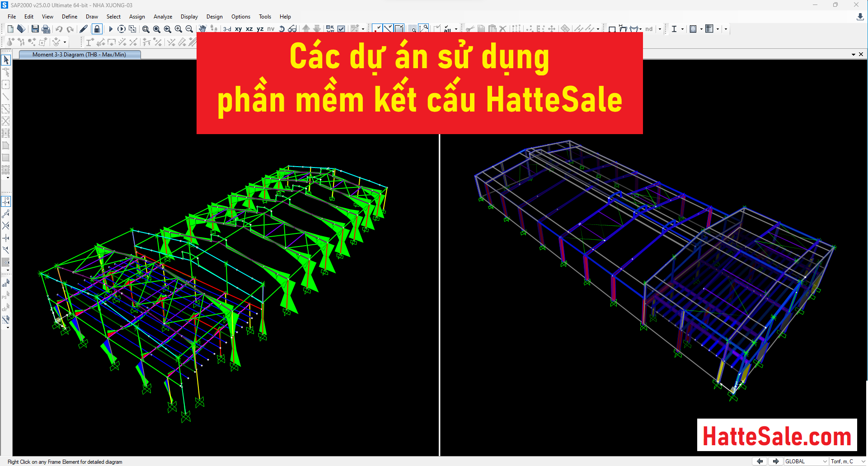Toggle the Lock/Unlock Model padlock
The height and width of the screenshot is (466, 868).
pos(97,29)
